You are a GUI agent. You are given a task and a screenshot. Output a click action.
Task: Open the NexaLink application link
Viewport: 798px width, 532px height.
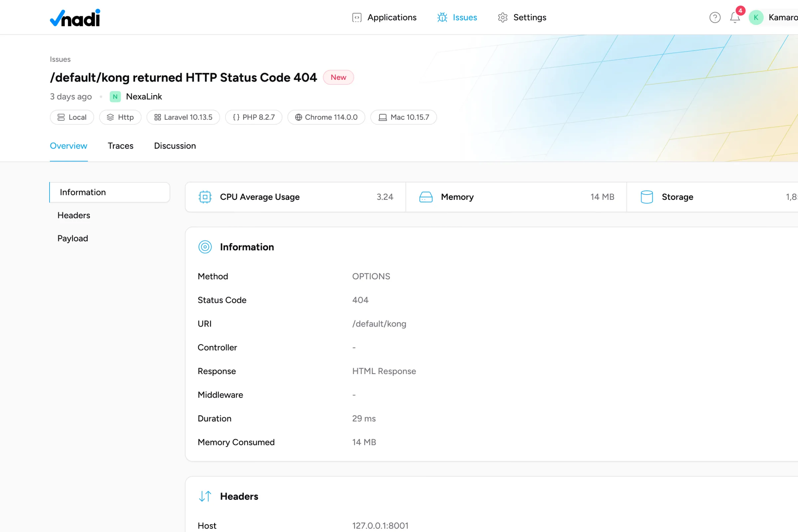click(144, 97)
